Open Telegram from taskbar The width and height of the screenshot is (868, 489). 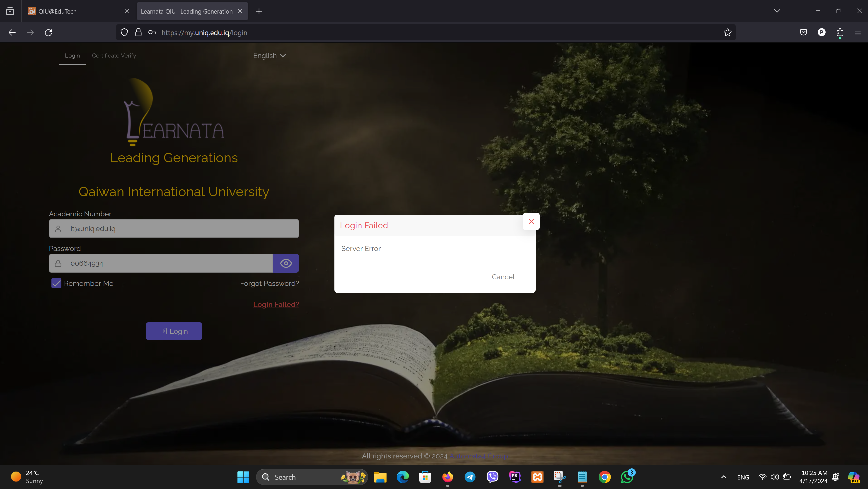click(470, 477)
